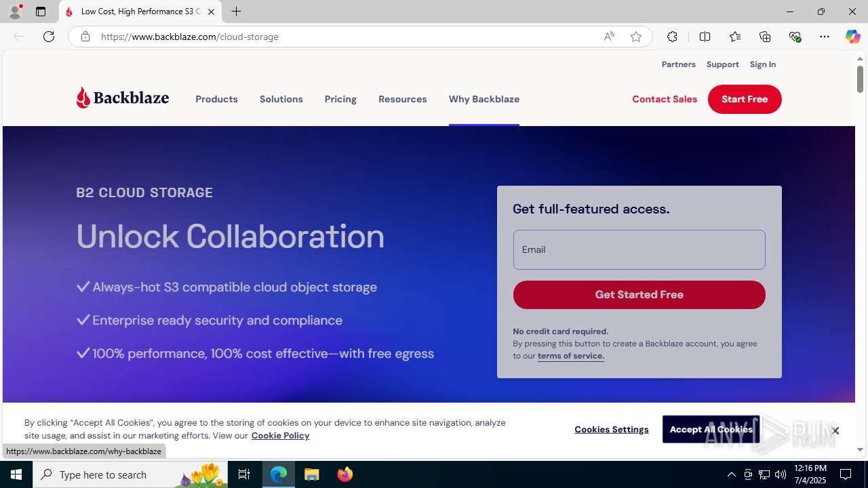Open the Resources menu
This screenshot has width=868, height=488.
pos(402,99)
